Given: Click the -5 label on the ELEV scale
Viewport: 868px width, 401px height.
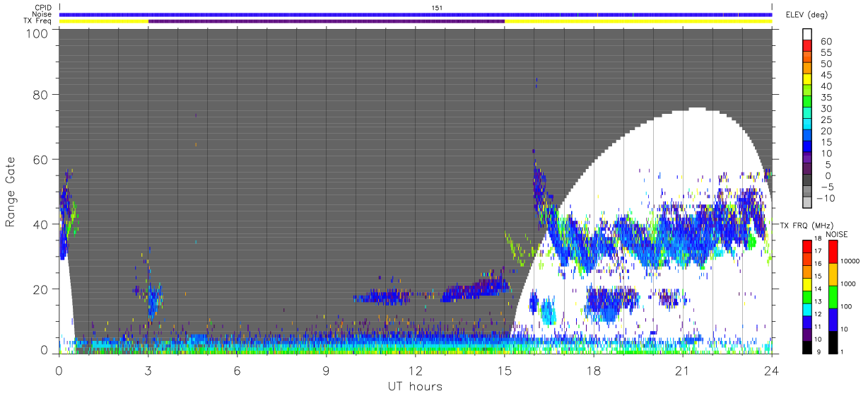Looking at the screenshot, I should click(x=828, y=186).
